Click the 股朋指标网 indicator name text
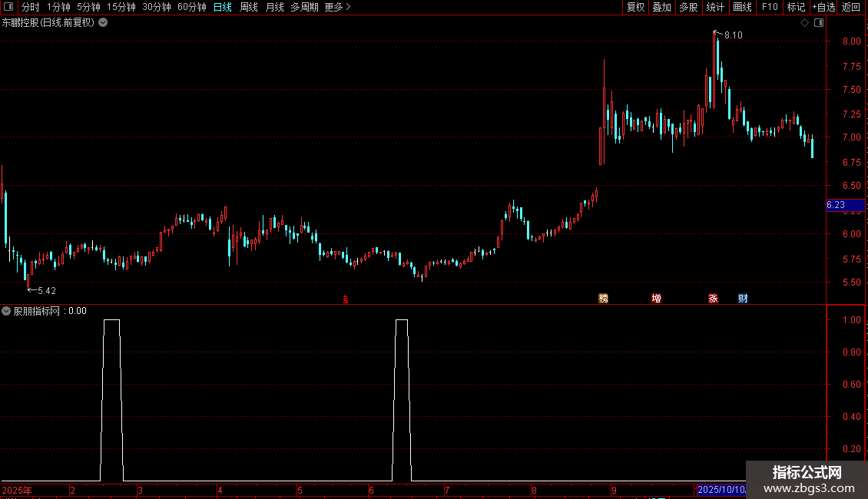Viewport: 868px width, 499px height. click(37, 311)
